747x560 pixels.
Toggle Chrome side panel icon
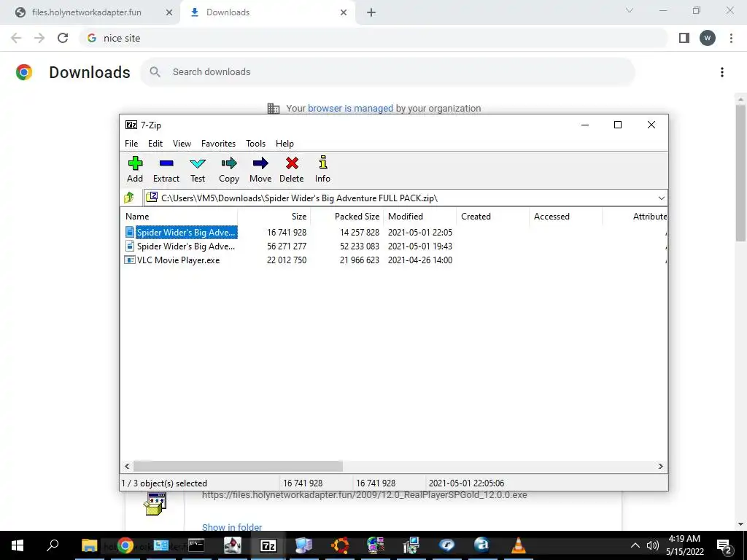point(684,38)
